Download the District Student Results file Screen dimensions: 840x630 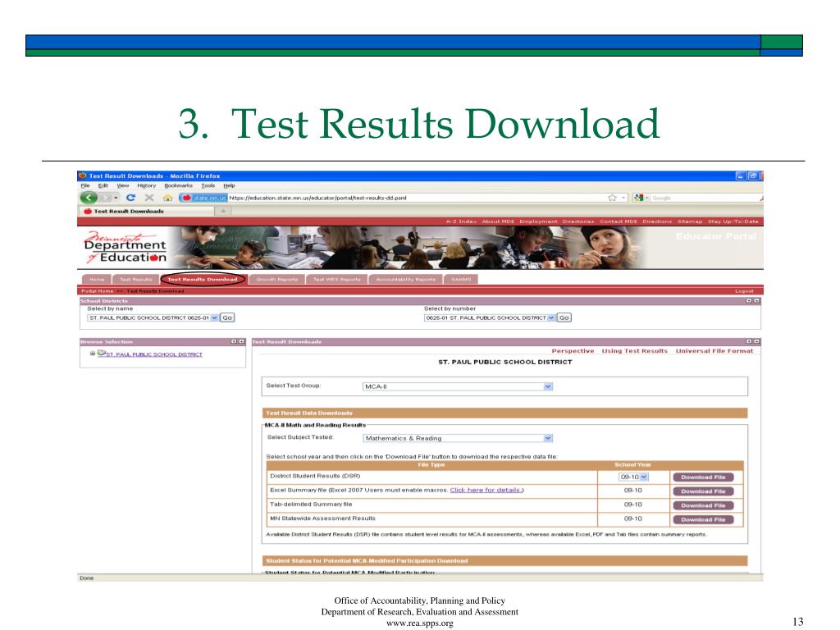coord(703,477)
